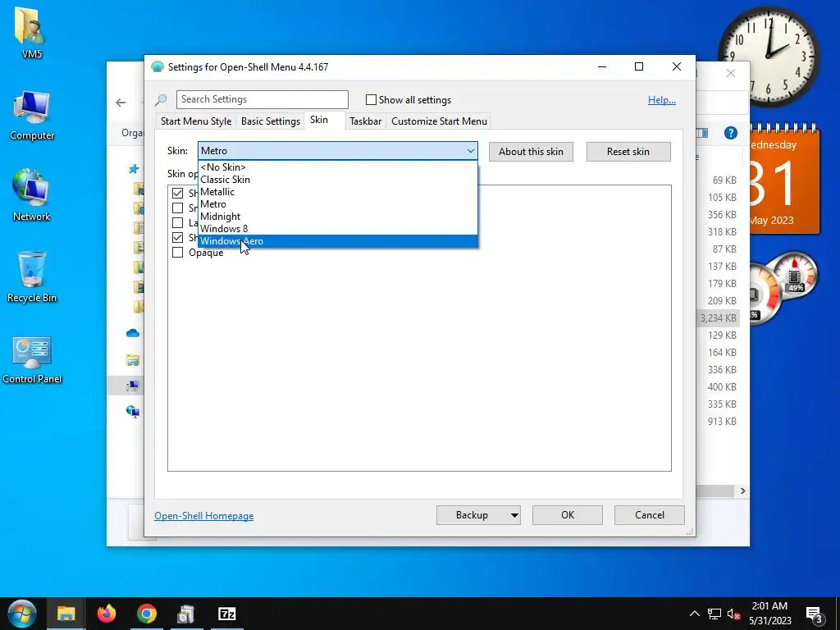Open the Basic Settings tab

[271, 121]
